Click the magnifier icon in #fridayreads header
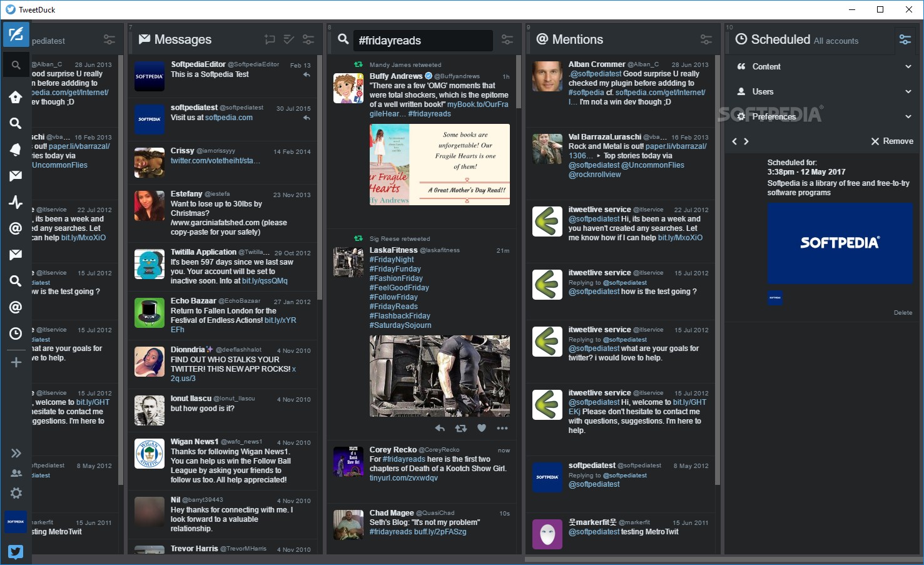Screen dimensions: 924x565 pos(343,39)
